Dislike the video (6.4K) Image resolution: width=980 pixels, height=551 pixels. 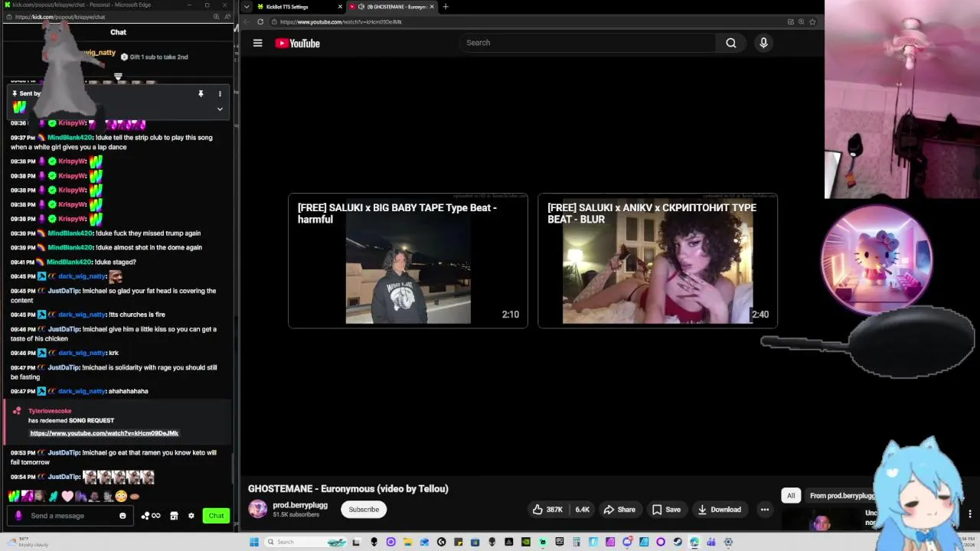583,510
